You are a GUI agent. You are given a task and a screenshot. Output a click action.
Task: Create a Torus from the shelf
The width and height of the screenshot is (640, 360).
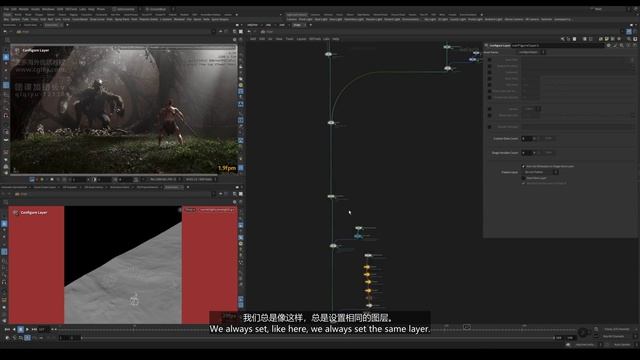[x=34, y=19]
